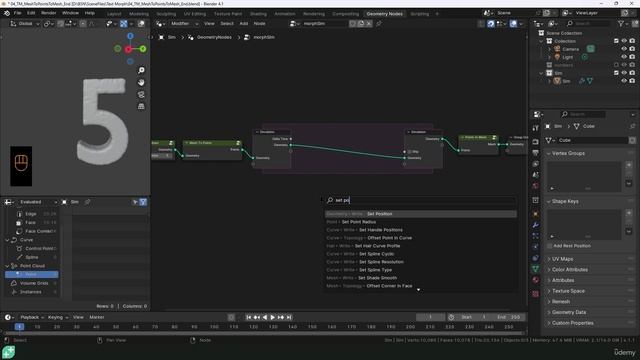
Task: Click the outliner search field
Action: coord(587,24)
